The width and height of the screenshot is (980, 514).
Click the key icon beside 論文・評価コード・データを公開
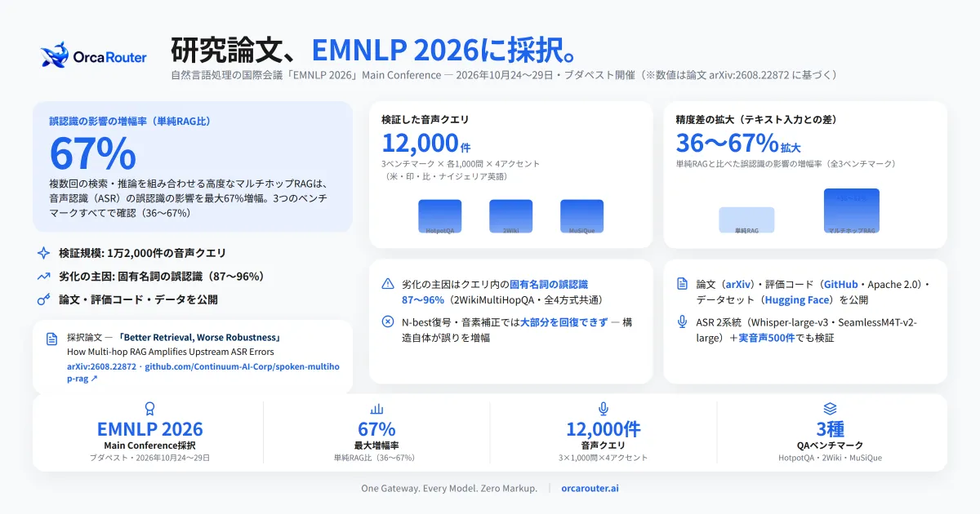[x=44, y=299]
